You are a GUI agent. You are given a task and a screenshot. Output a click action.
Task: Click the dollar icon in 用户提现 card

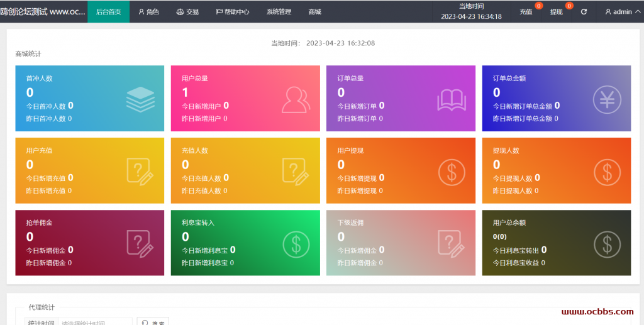(x=452, y=172)
